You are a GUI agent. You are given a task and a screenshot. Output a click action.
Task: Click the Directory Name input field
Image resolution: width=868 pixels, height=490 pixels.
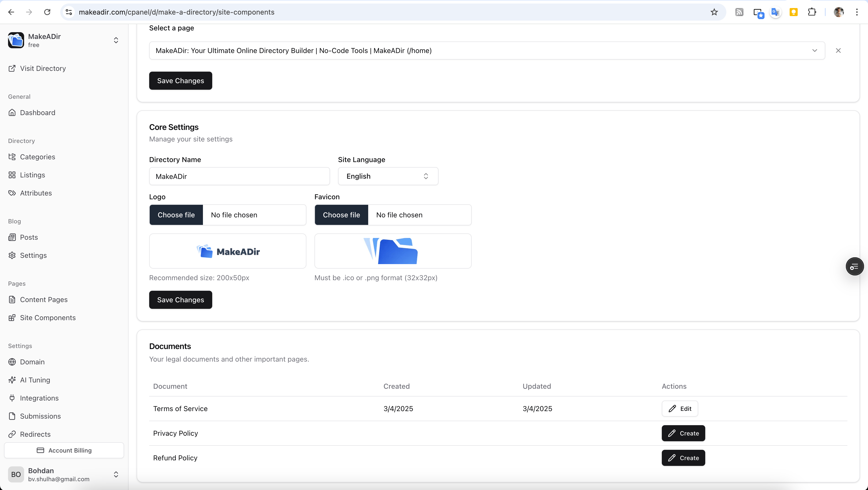[x=239, y=176]
